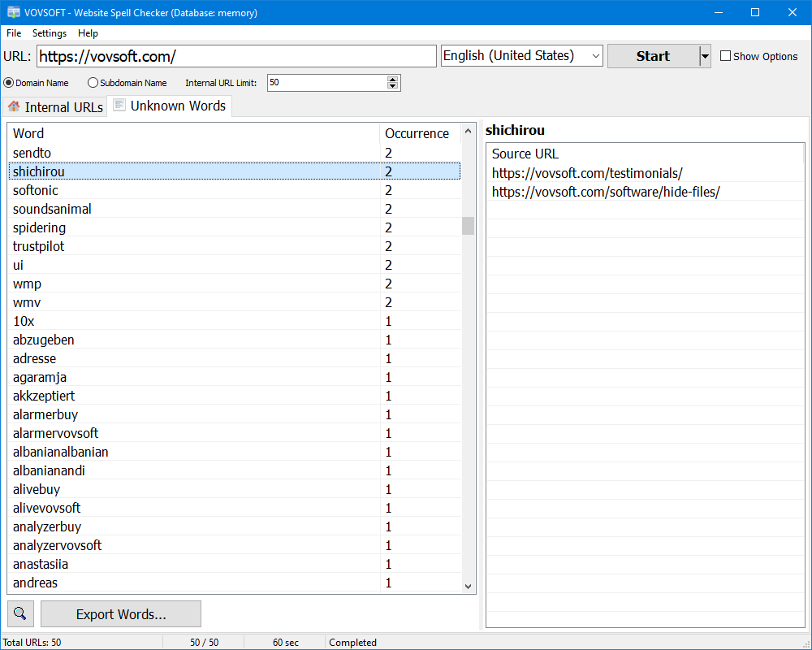
Task: Select the Domain Name radio button
Action: (x=9, y=83)
